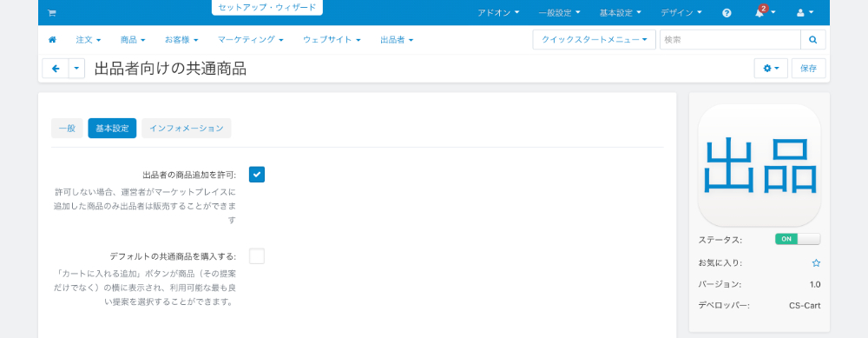Open the セットアップ・ウィザード button
This screenshot has height=338, width=868.
click(x=266, y=8)
